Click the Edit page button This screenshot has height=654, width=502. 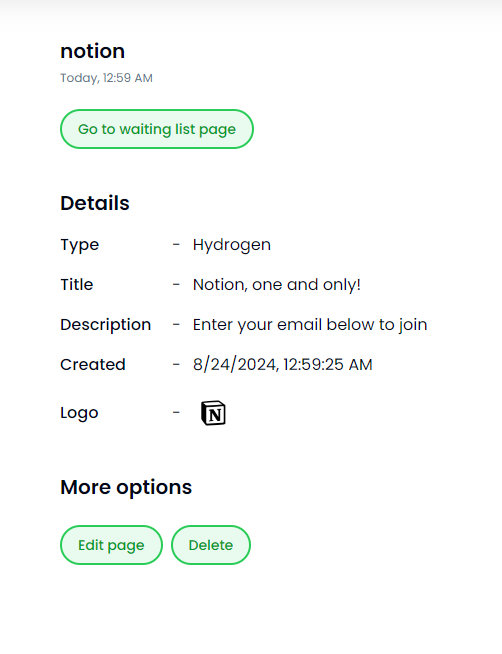tap(111, 545)
